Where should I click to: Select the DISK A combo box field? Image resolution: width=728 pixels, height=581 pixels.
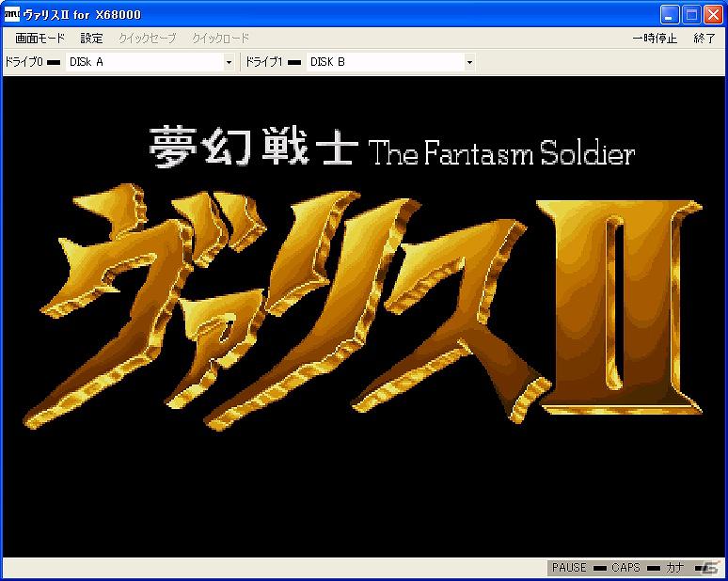pos(150,62)
